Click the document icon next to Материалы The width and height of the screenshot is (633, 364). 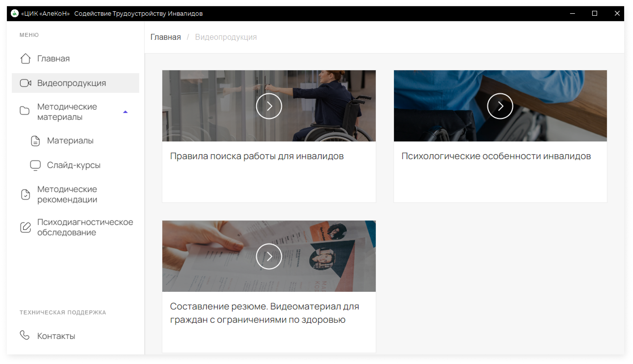tap(35, 141)
